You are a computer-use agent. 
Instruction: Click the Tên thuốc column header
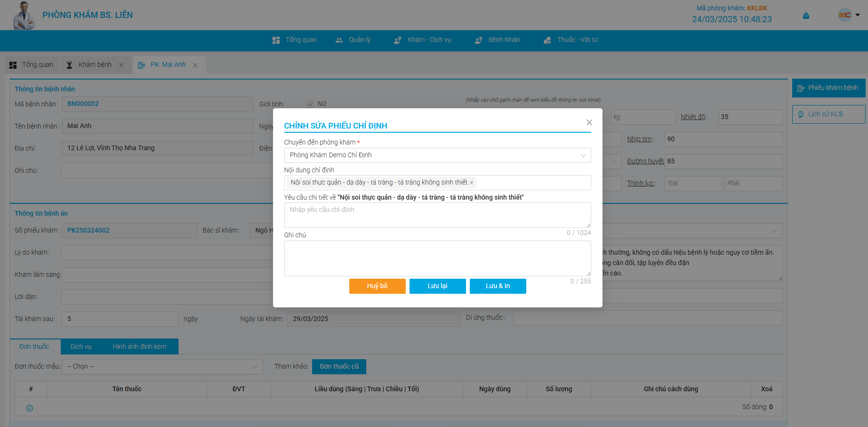click(x=127, y=389)
